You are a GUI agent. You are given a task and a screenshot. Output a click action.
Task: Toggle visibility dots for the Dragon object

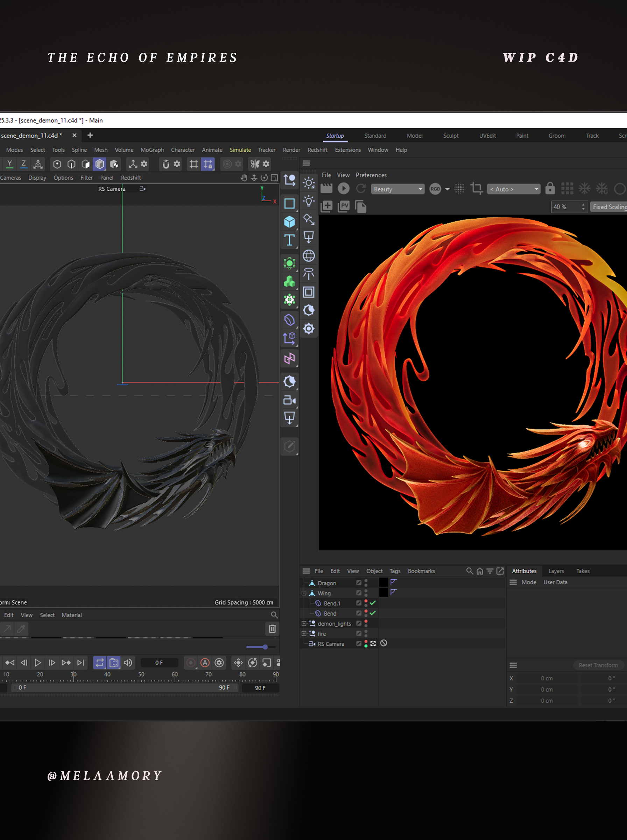pyautogui.click(x=366, y=583)
